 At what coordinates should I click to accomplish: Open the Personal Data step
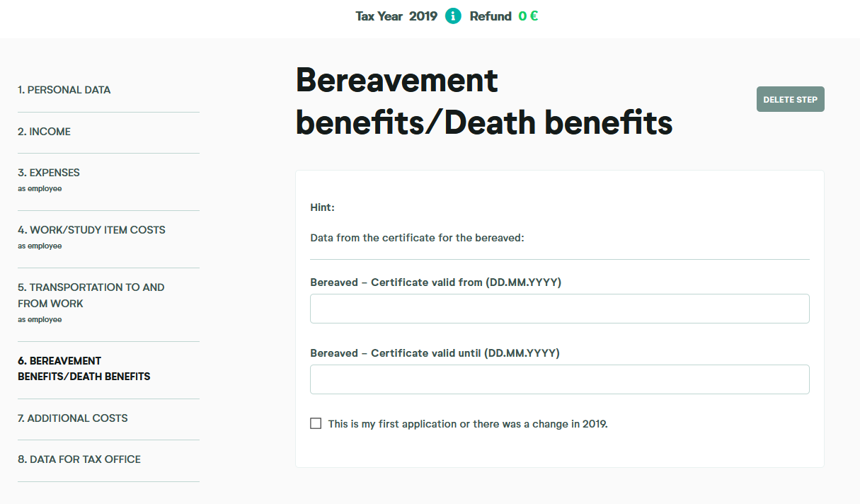click(x=64, y=90)
